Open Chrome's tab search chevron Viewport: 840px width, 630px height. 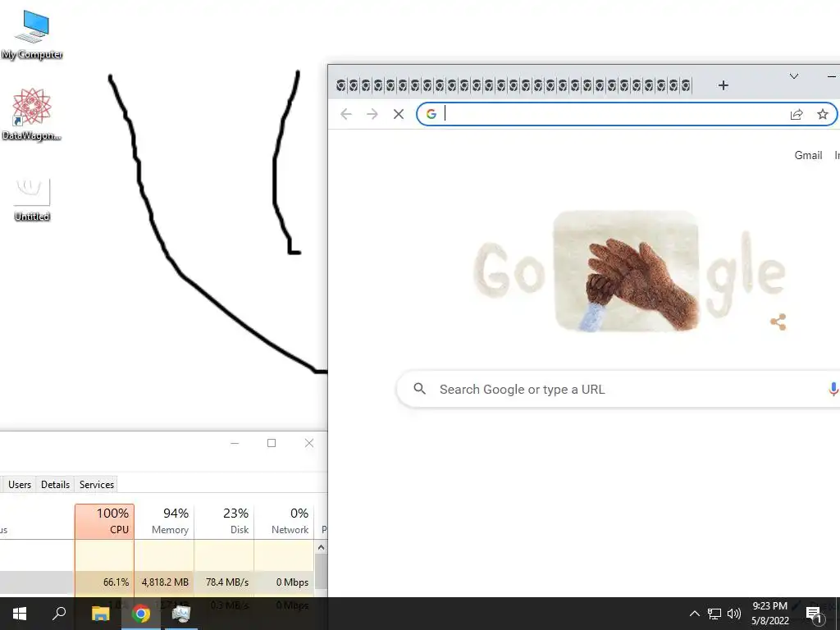[x=794, y=76]
